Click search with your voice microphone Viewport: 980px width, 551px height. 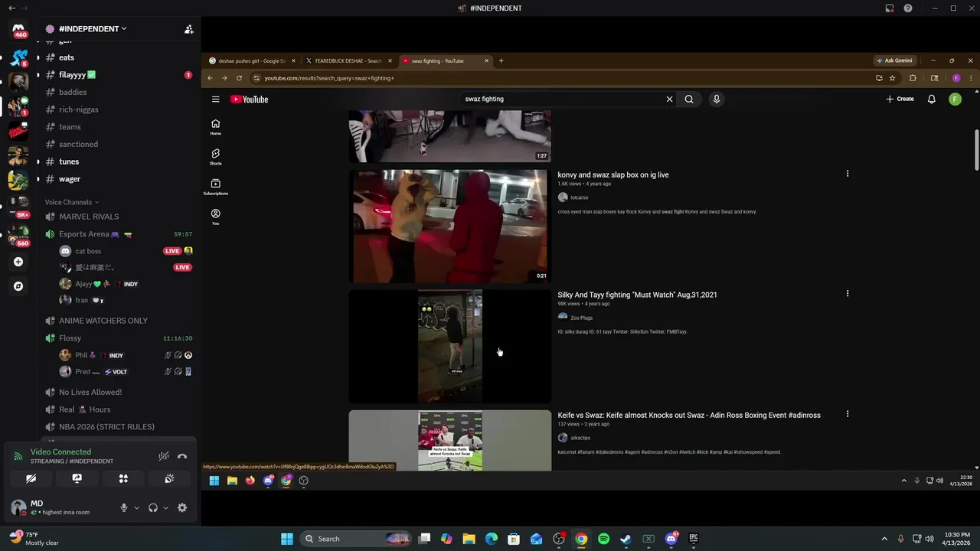click(x=717, y=99)
